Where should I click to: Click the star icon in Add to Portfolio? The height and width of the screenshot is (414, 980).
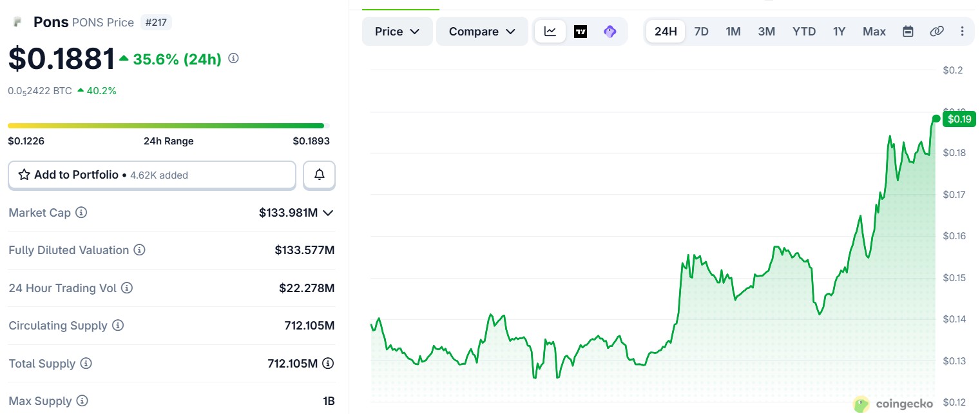point(24,175)
